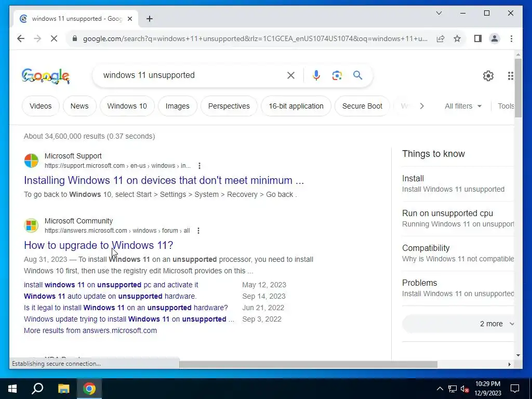
Task: Open Installing Windows 11 on devices result
Action: (x=164, y=180)
